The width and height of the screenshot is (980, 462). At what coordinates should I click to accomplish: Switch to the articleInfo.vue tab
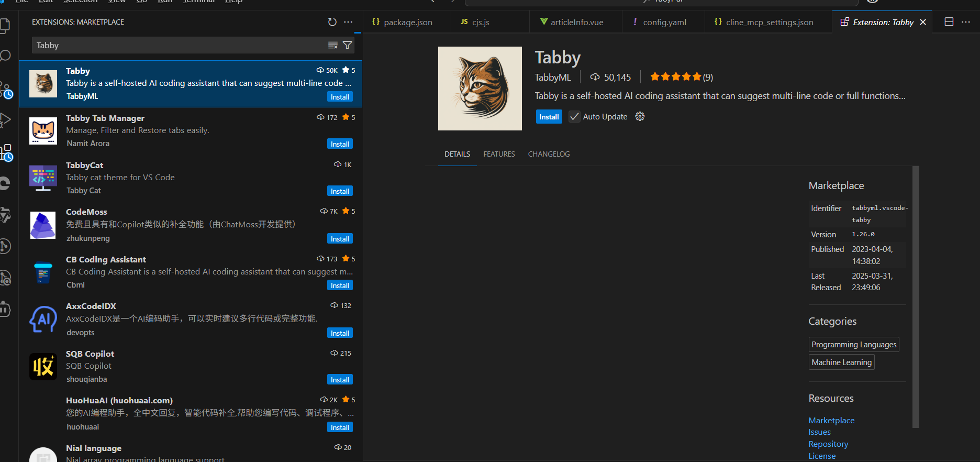click(x=575, y=22)
